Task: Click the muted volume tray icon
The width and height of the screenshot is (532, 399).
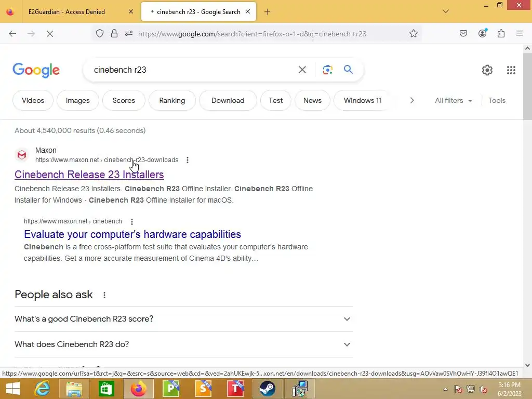Action: tap(483, 389)
